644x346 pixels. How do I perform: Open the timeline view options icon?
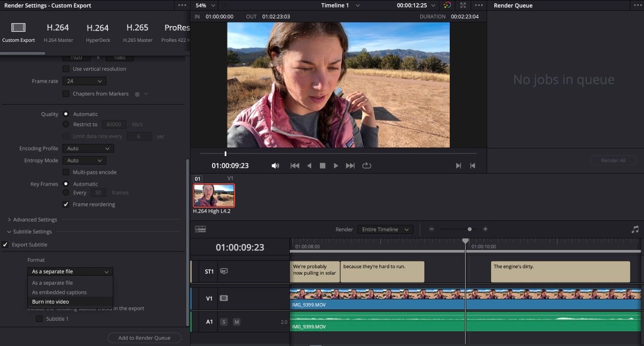tap(200, 229)
